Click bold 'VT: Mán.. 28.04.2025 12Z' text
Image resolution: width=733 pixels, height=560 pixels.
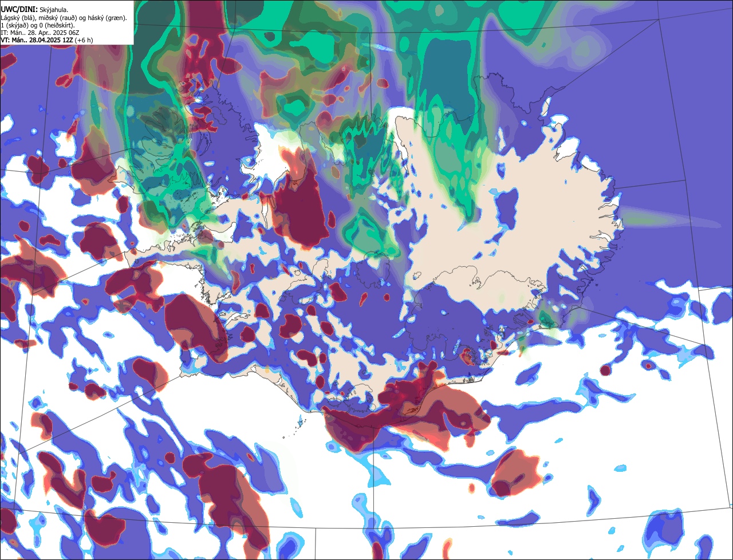[37, 40]
